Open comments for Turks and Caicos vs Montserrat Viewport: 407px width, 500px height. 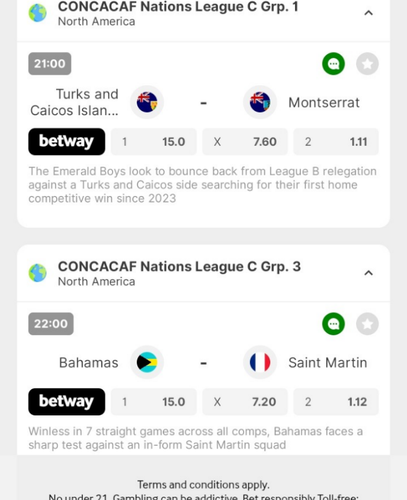pyautogui.click(x=333, y=64)
